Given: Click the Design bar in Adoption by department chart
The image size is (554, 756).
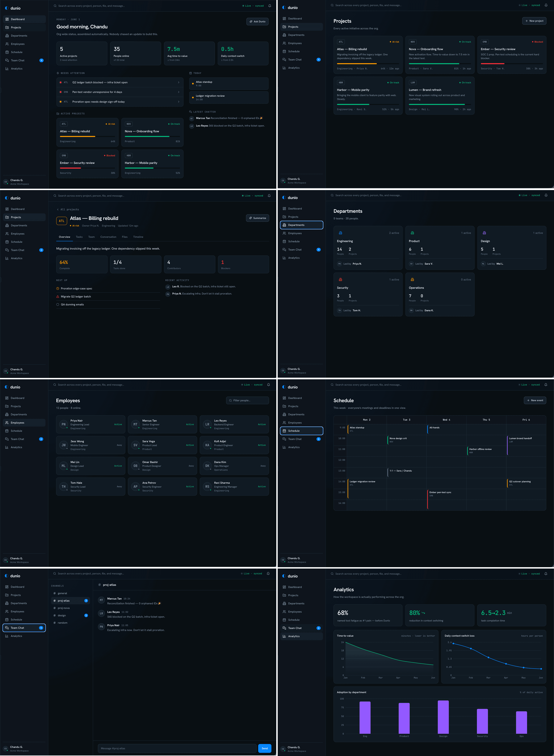Looking at the screenshot, I should coord(443,717).
